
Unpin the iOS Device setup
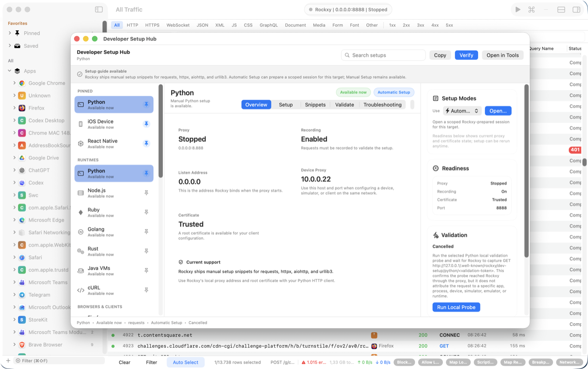[146, 124]
